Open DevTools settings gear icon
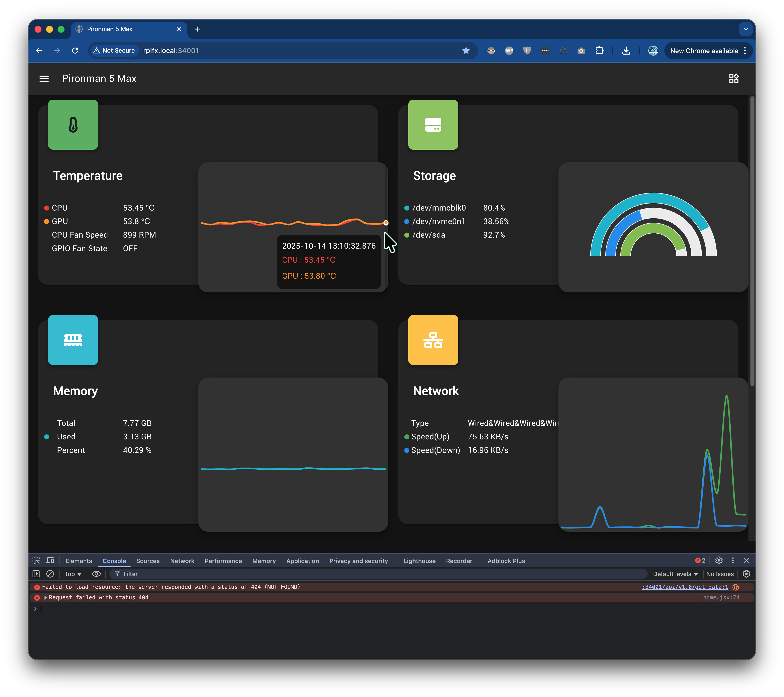The width and height of the screenshot is (784, 697). [x=719, y=561]
